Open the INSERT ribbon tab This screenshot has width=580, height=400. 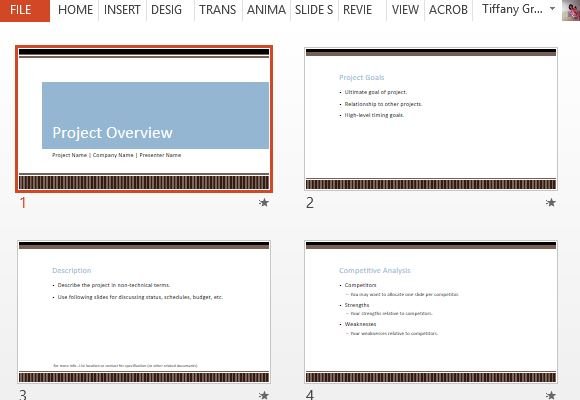(x=122, y=10)
